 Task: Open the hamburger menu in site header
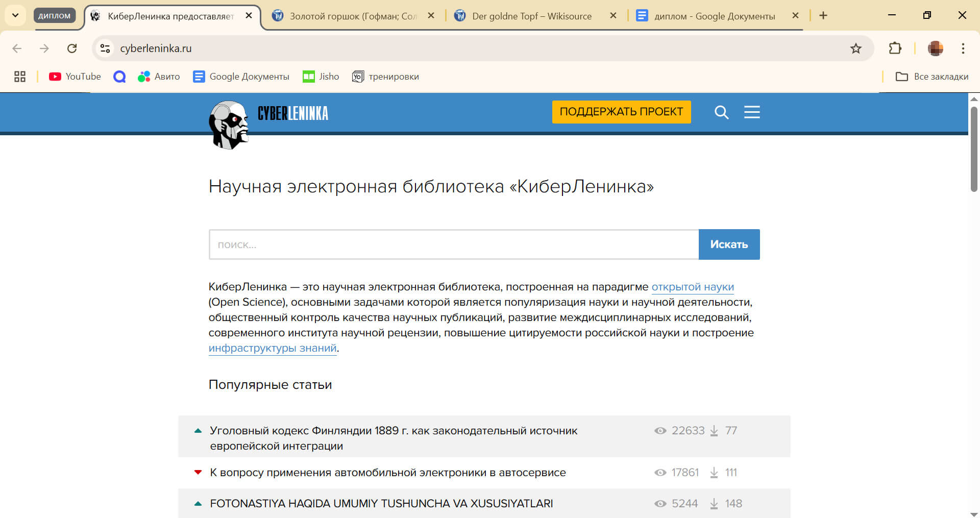coord(752,112)
